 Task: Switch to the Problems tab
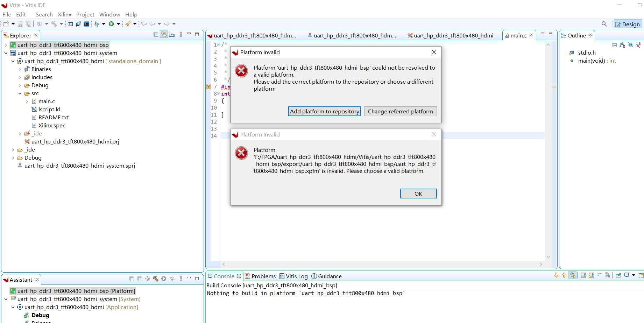pyautogui.click(x=260, y=276)
